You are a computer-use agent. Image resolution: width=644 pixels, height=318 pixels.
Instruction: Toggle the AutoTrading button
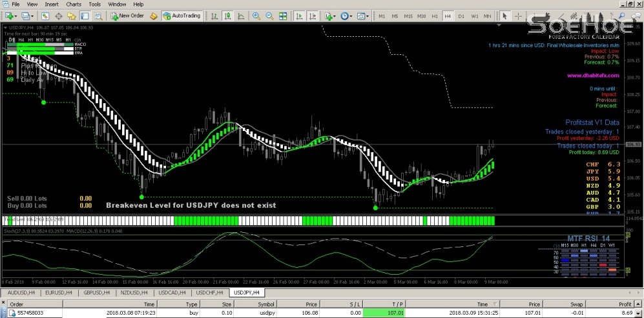(x=182, y=15)
